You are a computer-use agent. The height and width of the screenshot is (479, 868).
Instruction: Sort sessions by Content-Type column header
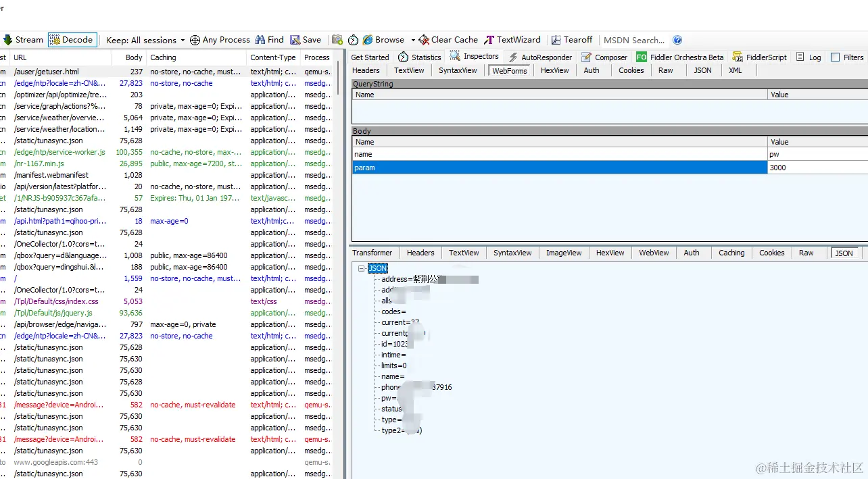point(274,58)
